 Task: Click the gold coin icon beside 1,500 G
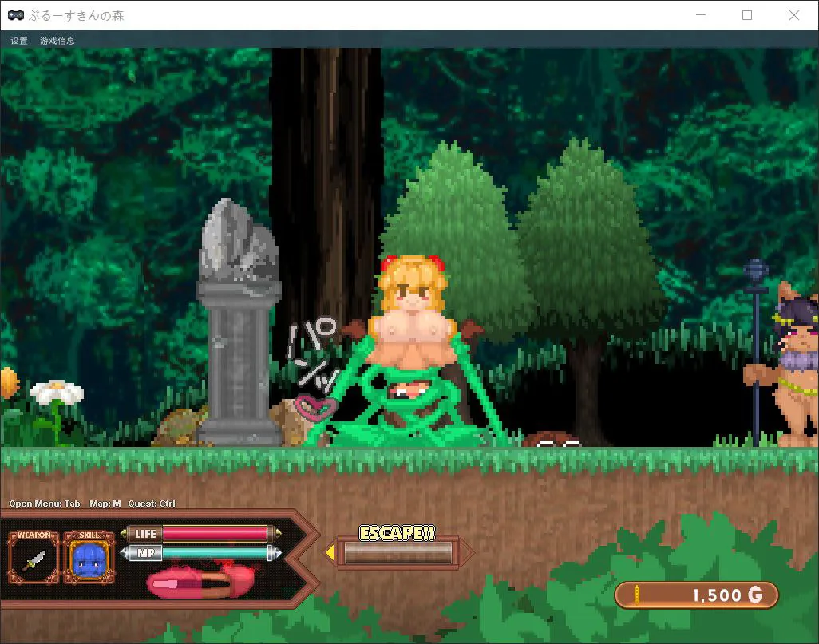pos(637,595)
